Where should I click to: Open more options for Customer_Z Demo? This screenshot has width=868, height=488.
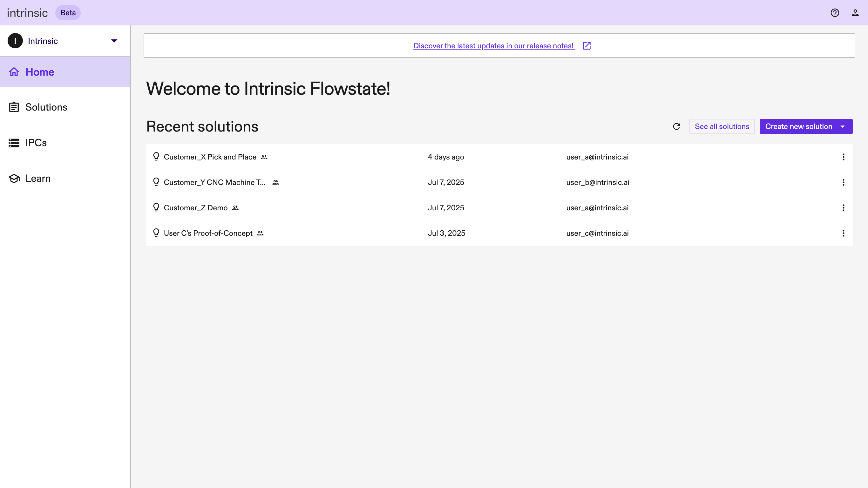[843, 208]
